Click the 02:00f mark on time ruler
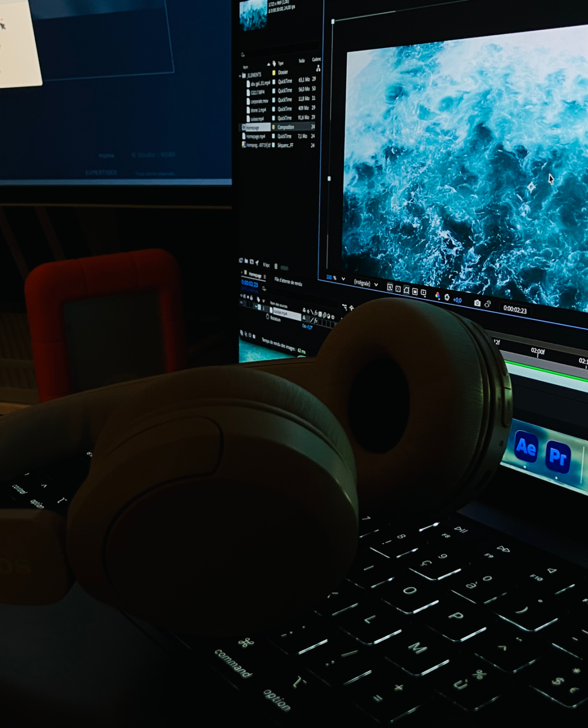This screenshot has height=728, width=588. tap(538, 352)
